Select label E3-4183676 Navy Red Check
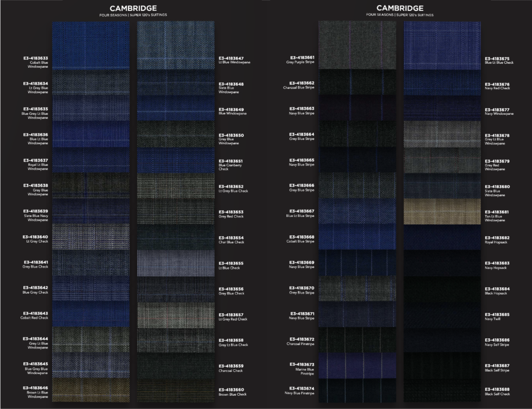 click(497, 86)
